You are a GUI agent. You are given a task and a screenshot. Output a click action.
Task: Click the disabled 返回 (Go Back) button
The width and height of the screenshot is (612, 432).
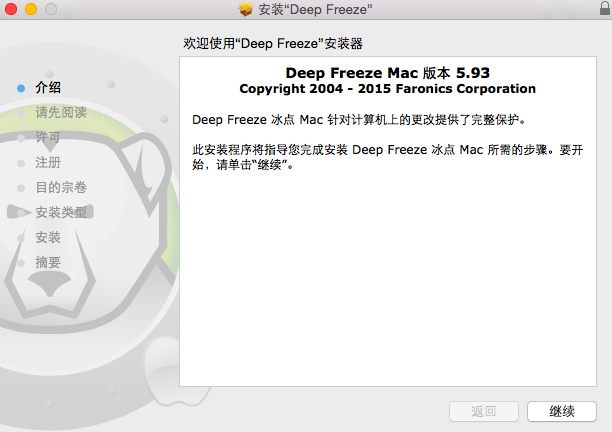484,411
